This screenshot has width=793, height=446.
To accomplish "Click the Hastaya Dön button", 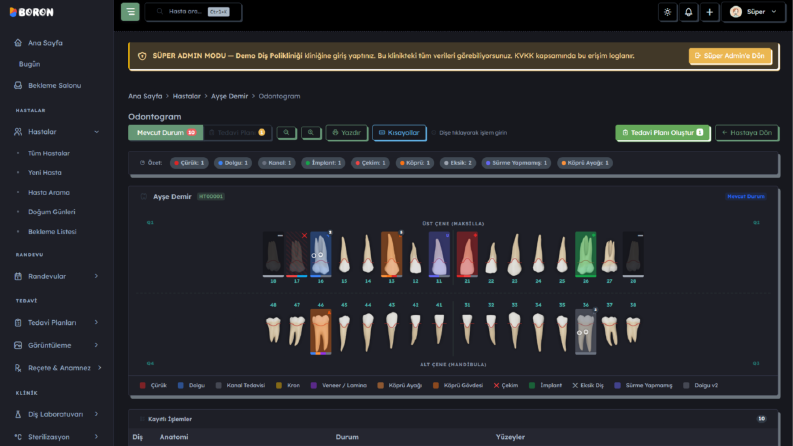I will tap(747, 132).
